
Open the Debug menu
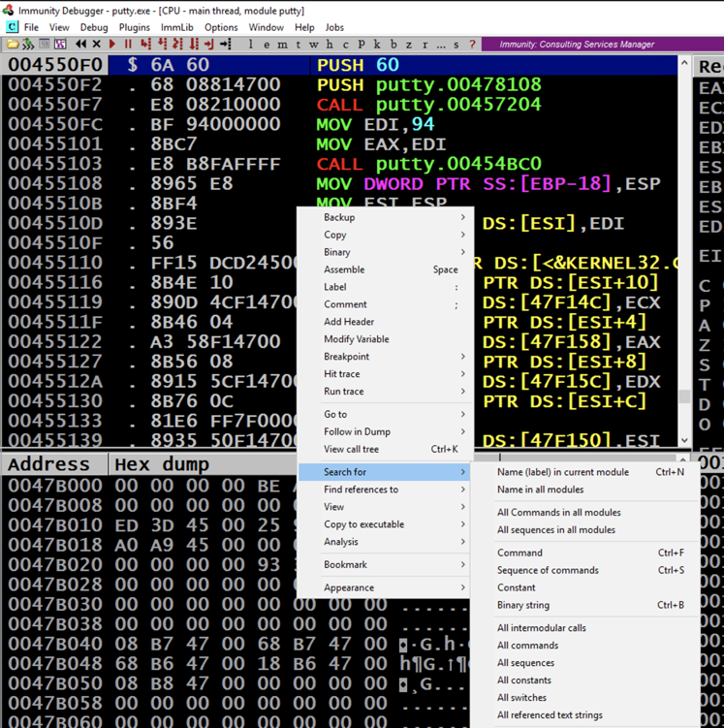pos(94,27)
